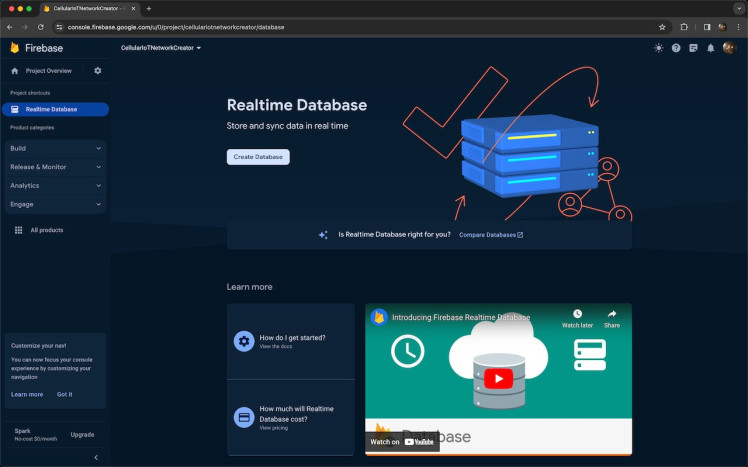The width and height of the screenshot is (748, 467).
Task: Open the Firebase help question mark icon
Action: pyautogui.click(x=676, y=48)
